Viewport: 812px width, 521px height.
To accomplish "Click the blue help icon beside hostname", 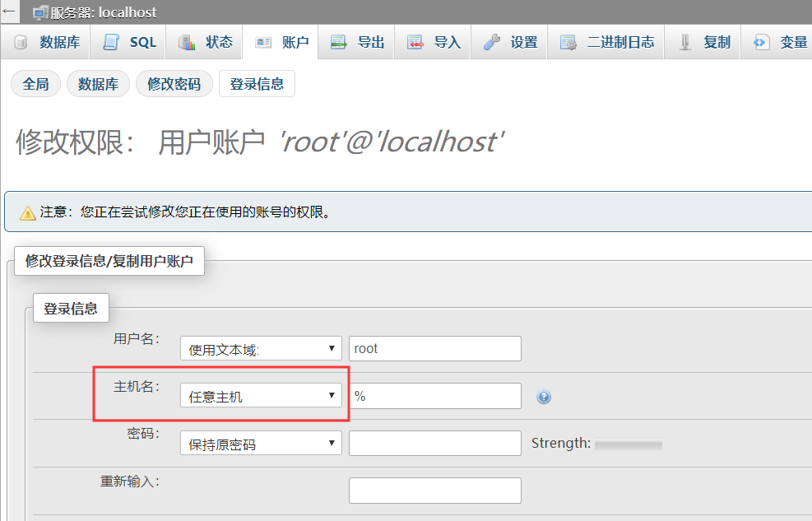I will pos(544,398).
